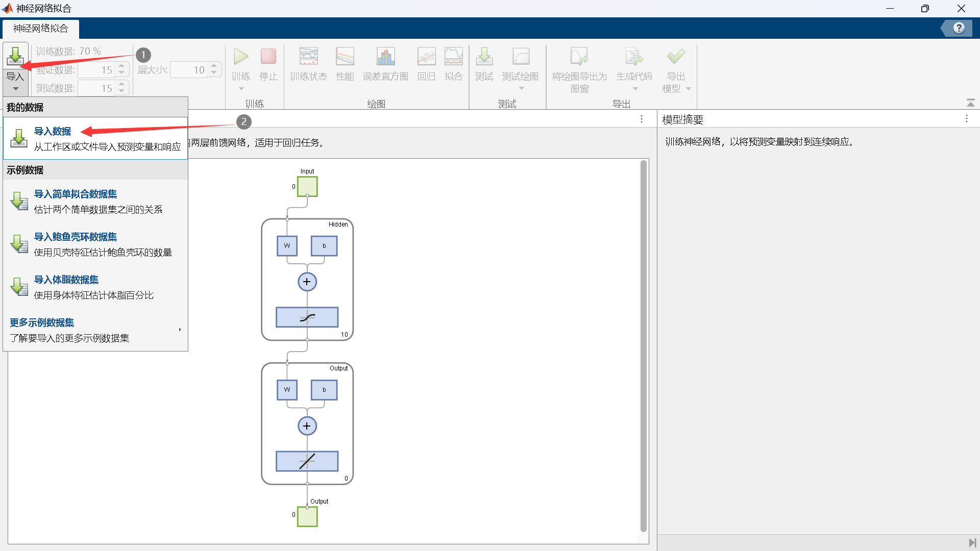Viewport: 980px width, 551px height.
Task: Open the Regression plot icon
Action: pos(426,57)
